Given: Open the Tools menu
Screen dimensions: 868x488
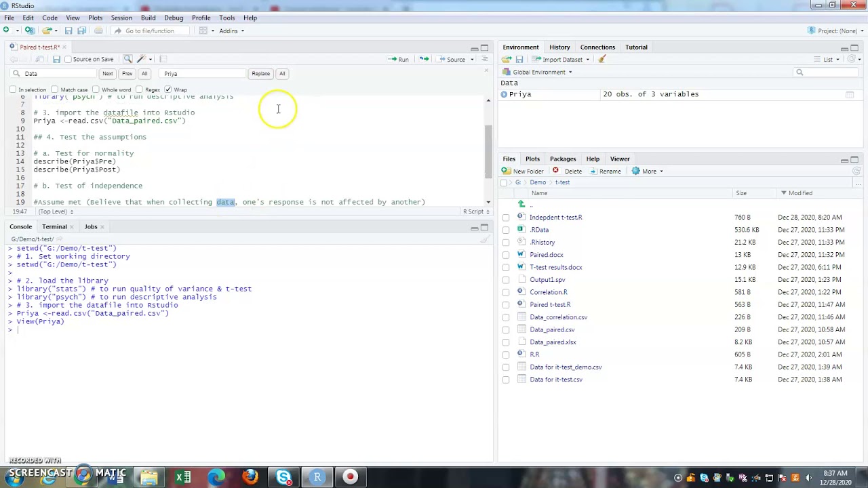Looking at the screenshot, I should 226,18.
